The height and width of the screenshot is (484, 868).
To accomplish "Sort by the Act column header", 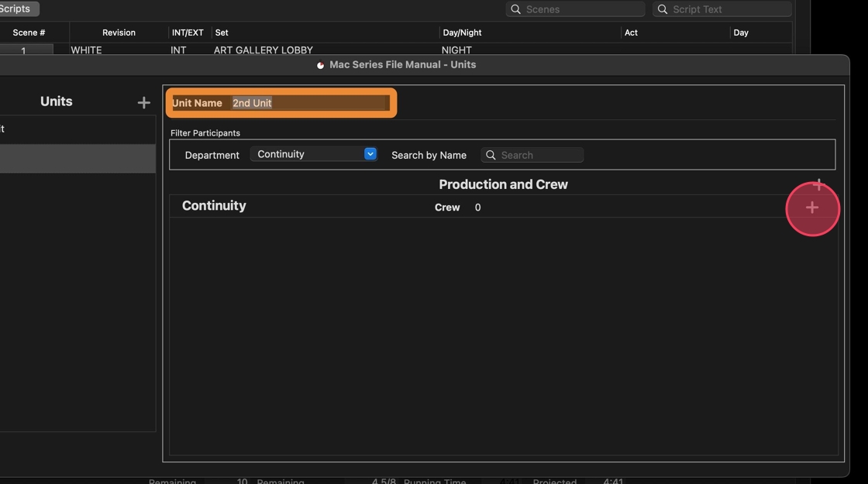I will pyautogui.click(x=631, y=33).
